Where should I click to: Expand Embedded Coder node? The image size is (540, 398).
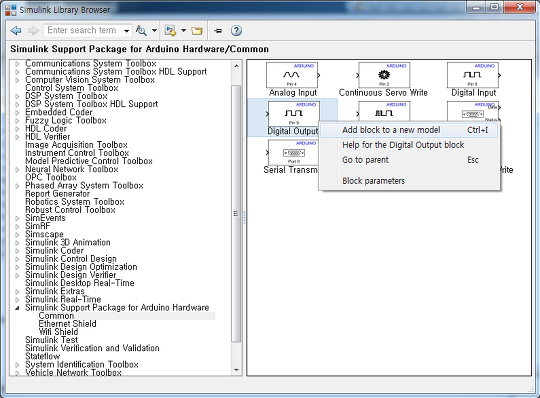tap(17, 113)
